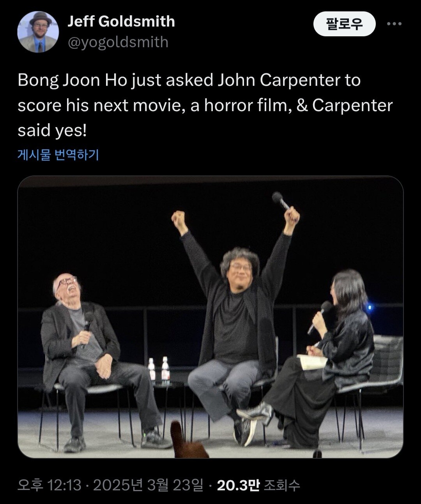Click the raised microphone in the photo

(281, 201)
